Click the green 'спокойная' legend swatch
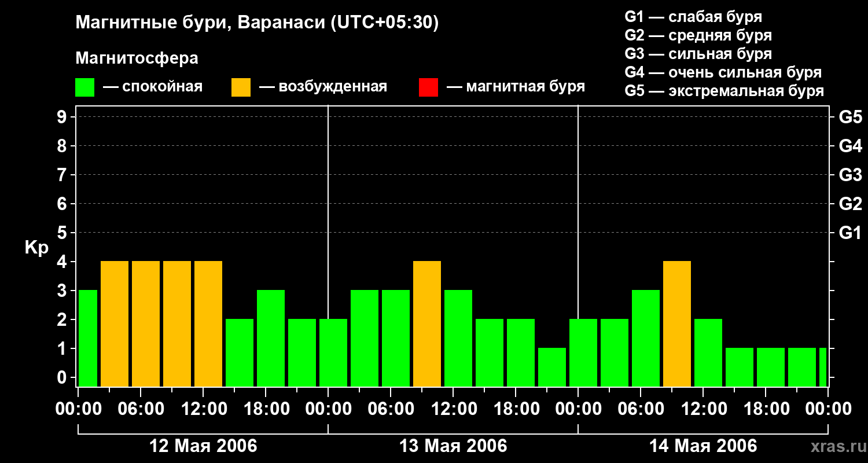Image resolution: width=868 pixels, height=463 pixels. pyautogui.click(x=85, y=87)
